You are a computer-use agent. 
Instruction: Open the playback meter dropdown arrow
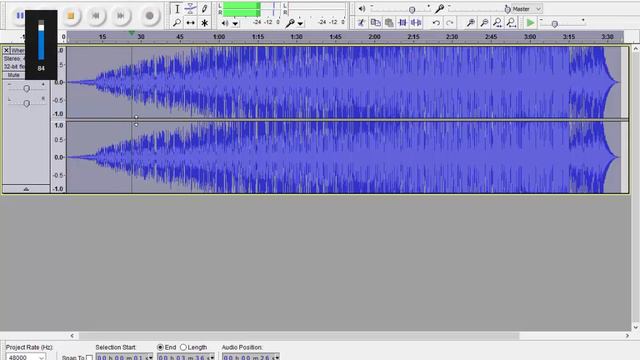236,24
